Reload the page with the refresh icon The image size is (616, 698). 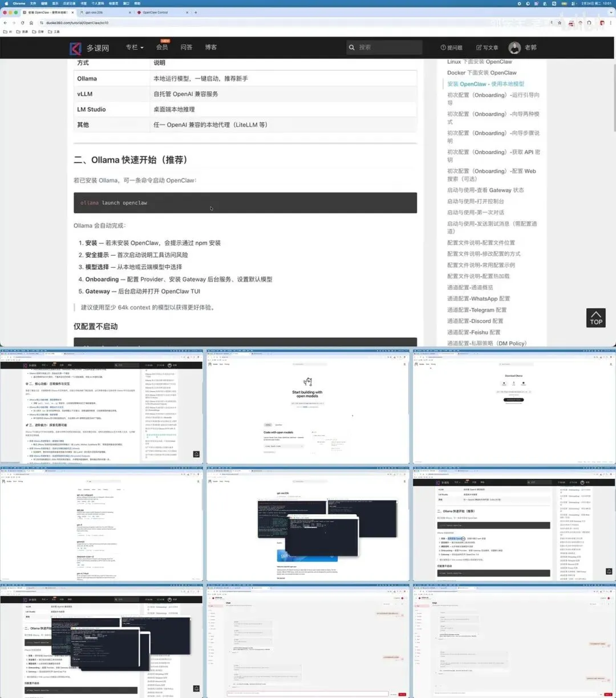(23, 23)
